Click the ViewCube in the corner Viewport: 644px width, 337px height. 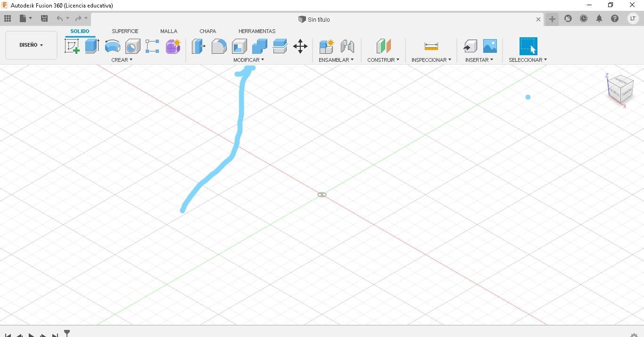point(619,89)
